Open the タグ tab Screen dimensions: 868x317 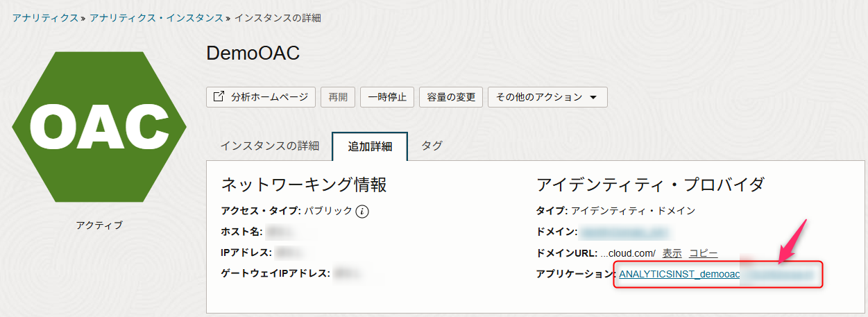432,146
